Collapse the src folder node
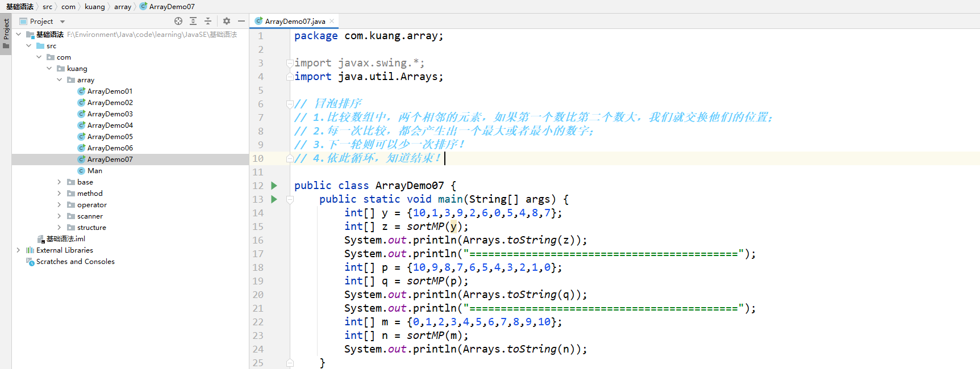 click(29, 46)
